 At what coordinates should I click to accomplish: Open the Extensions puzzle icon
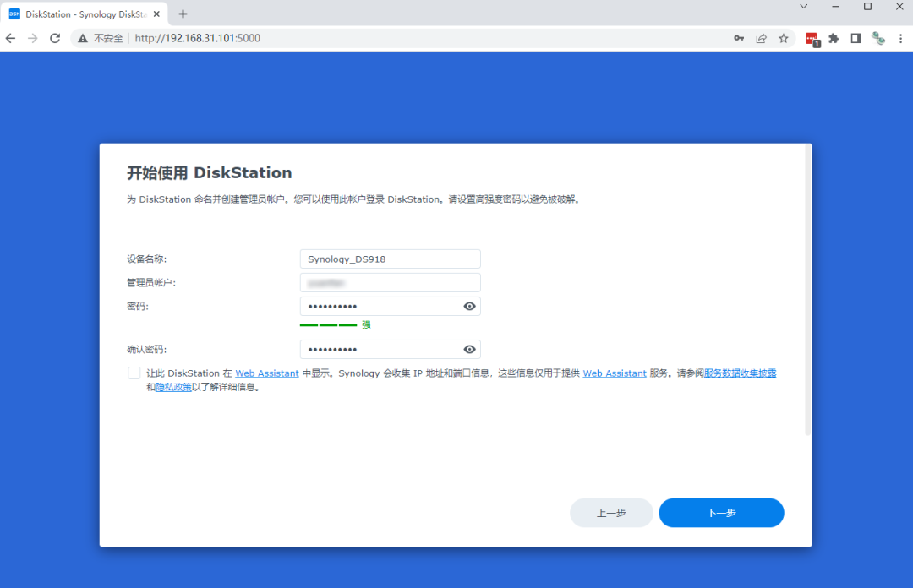click(x=834, y=38)
